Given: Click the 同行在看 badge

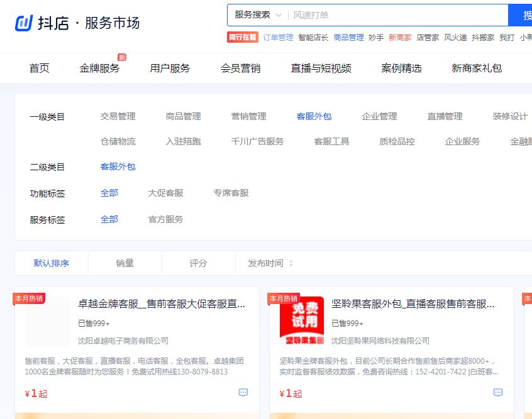Looking at the screenshot, I should click(x=243, y=37).
